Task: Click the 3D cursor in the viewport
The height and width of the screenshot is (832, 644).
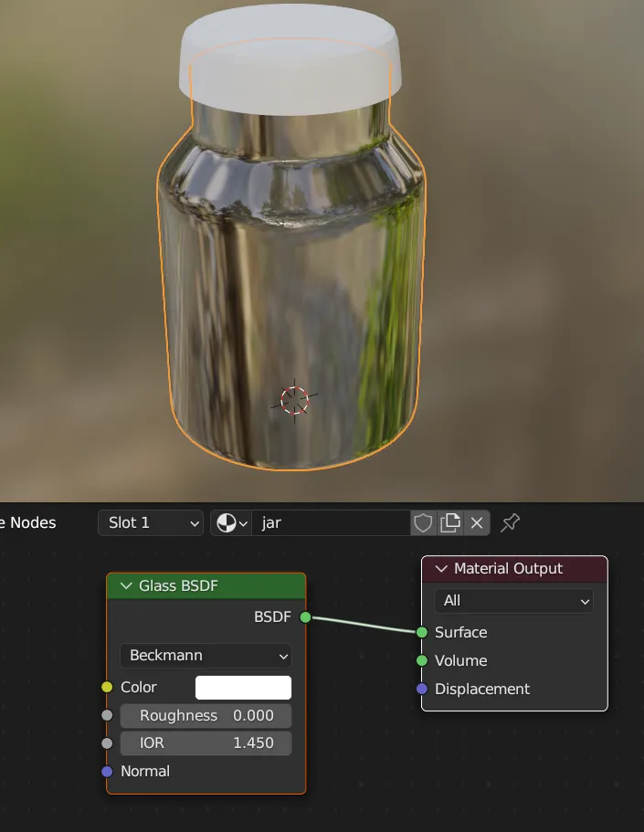Action: pyautogui.click(x=295, y=401)
